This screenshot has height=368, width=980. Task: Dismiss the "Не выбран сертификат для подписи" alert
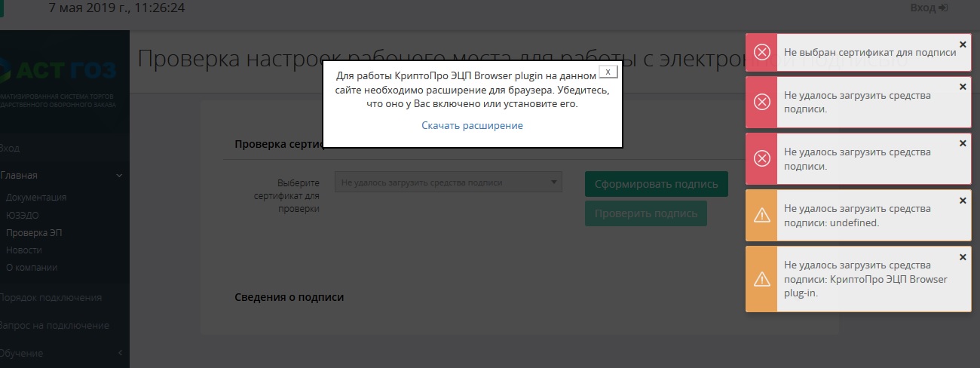pos(963,44)
